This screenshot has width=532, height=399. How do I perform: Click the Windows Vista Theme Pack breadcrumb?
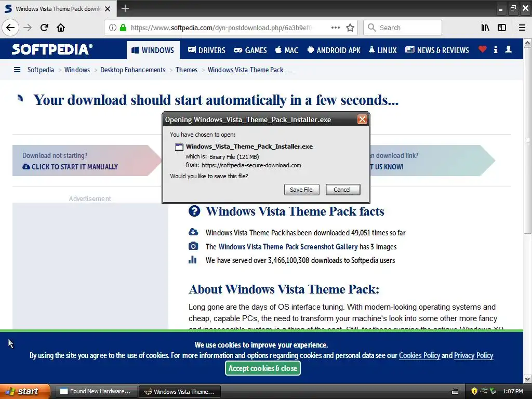click(x=245, y=70)
